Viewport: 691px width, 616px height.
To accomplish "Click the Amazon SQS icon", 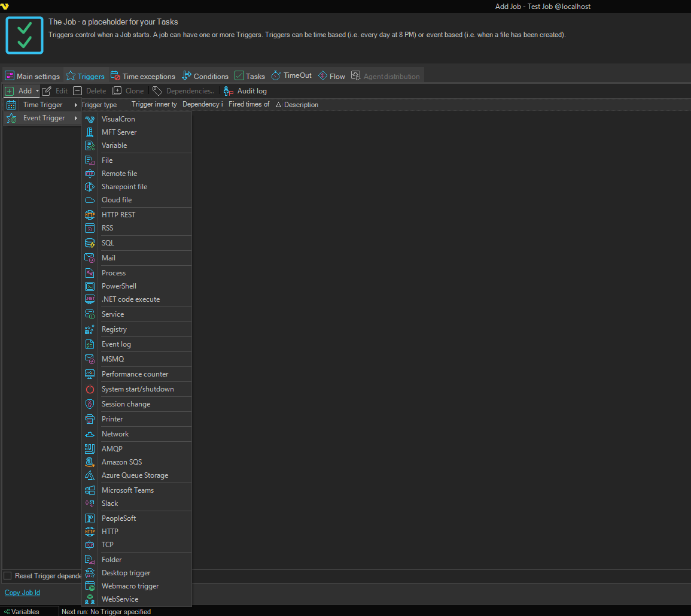I will [90, 462].
